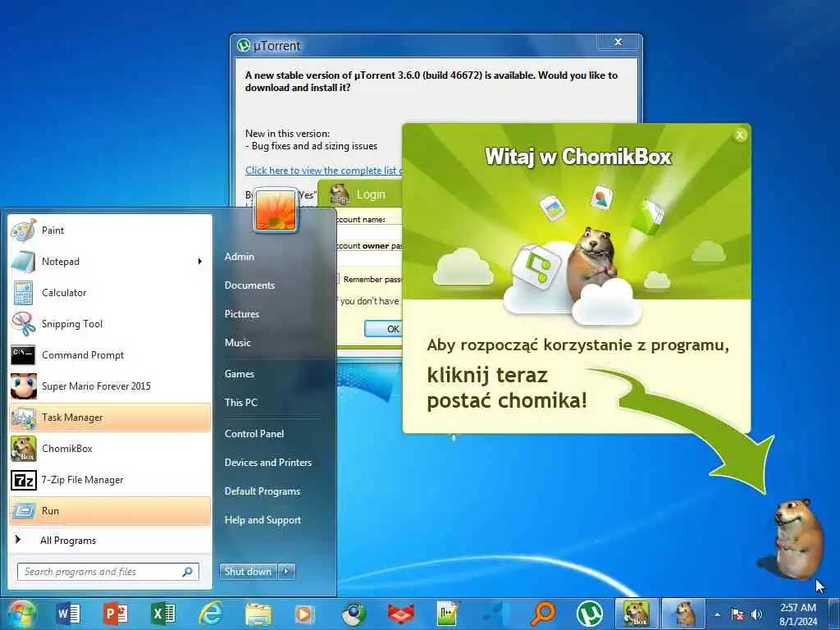
Task: Open the red fox taskbar icon
Action: point(401,614)
